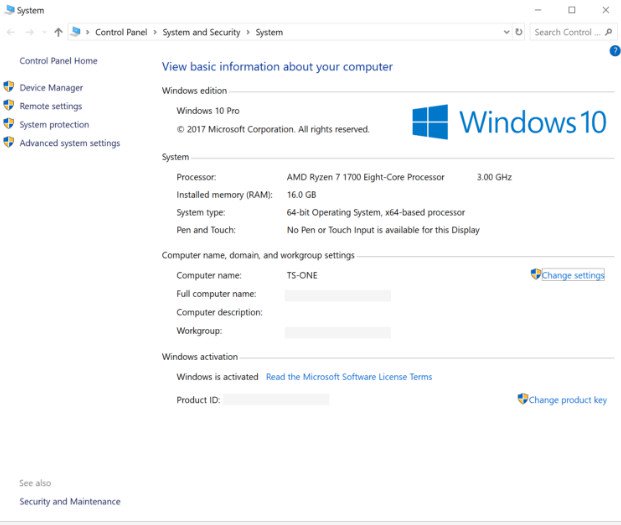Click shield icon beside Change settings
Screen dimensions: 621x525
536,274
